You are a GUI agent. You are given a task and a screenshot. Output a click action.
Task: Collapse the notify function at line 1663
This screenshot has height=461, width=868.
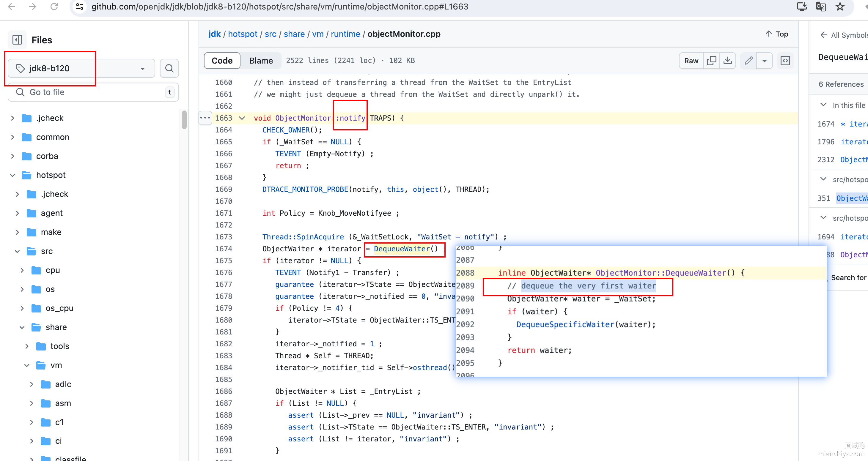coord(242,118)
